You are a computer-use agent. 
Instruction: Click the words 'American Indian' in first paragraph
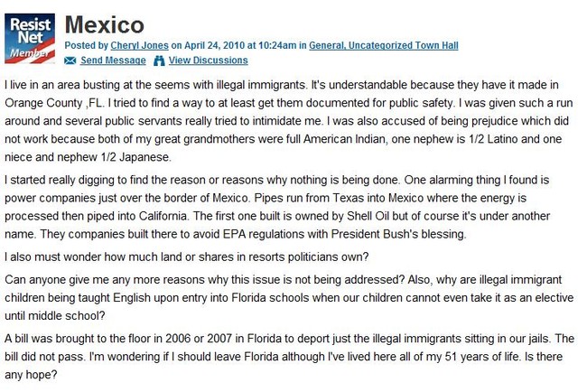point(344,139)
